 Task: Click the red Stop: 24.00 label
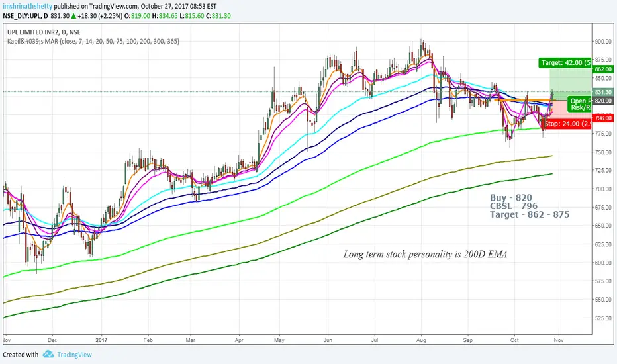click(x=567, y=124)
